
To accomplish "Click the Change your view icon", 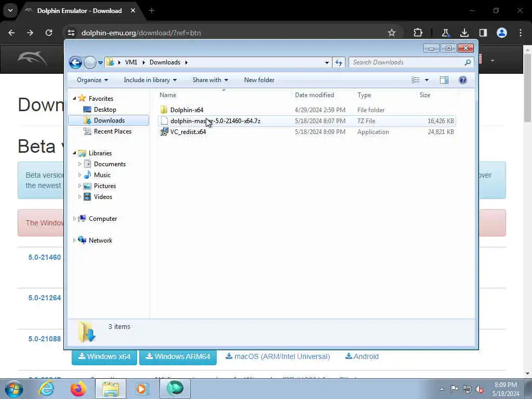I will pos(415,80).
